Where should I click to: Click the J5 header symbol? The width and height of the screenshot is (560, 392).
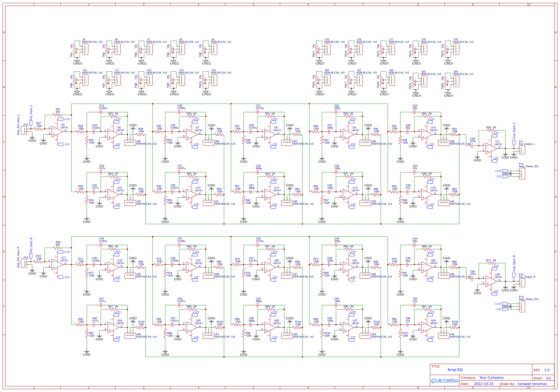85,49
